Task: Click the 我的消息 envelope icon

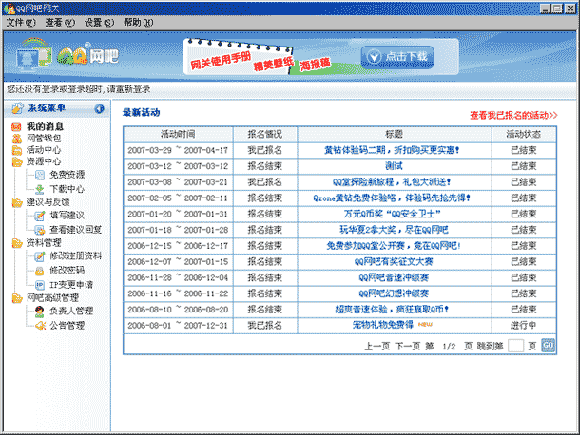Action: tap(16, 127)
